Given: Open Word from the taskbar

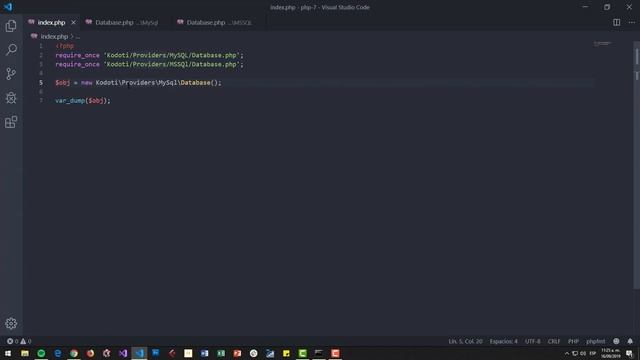Looking at the screenshot, I should (204, 353).
